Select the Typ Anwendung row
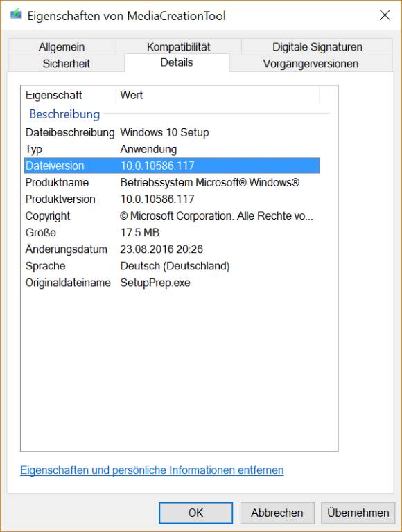 click(x=172, y=149)
